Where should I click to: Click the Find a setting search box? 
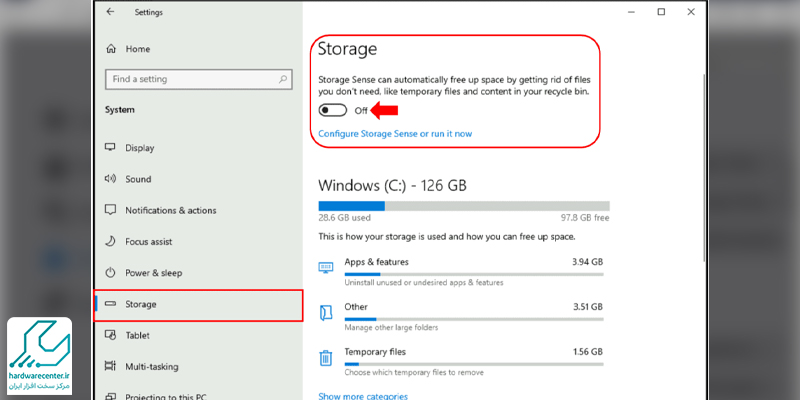pos(198,79)
